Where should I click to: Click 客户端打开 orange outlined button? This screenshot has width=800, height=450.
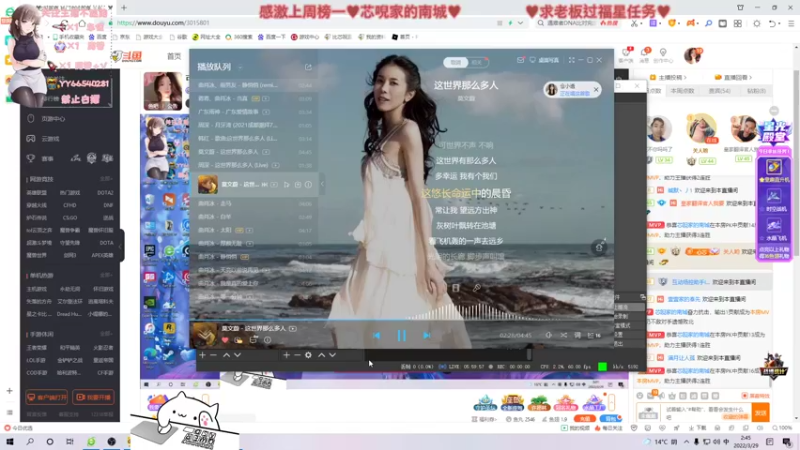pos(46,397)
